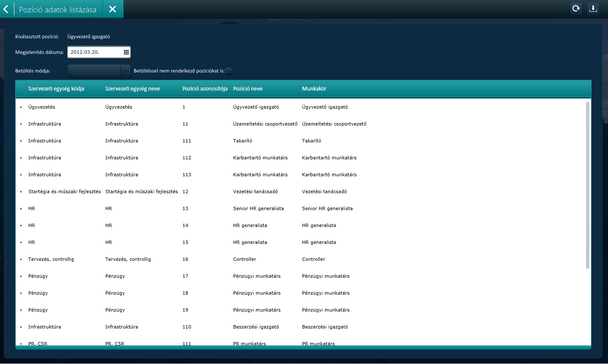Select 'Tervezés, controllig' in unit code column
The width and height of the screenshot is (608, 364).
[51, 259]
